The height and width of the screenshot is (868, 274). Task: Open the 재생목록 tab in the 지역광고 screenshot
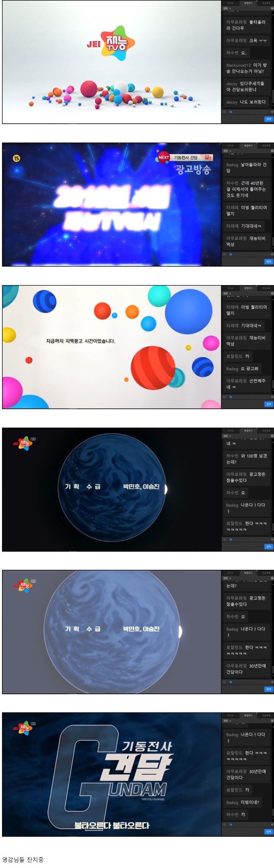[266, 288]
